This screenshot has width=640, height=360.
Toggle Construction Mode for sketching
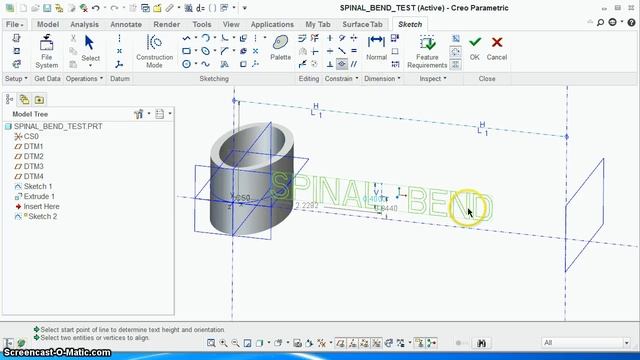point(154,51)
